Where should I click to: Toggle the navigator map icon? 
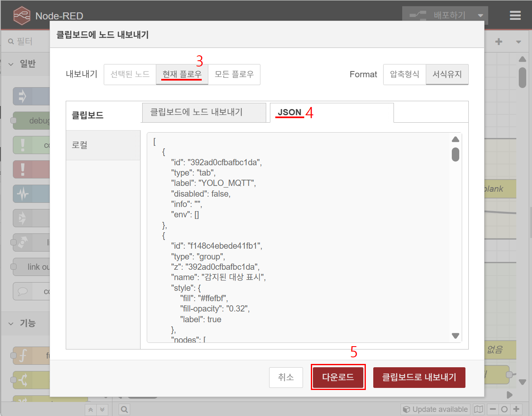tap(478, 409)
